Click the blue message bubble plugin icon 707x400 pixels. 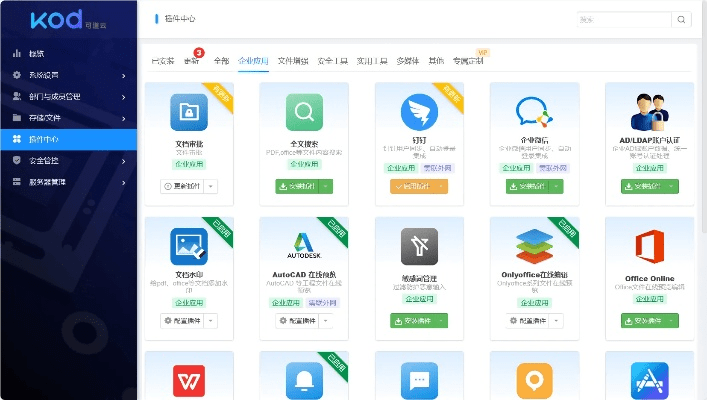(x=419, y=381)
